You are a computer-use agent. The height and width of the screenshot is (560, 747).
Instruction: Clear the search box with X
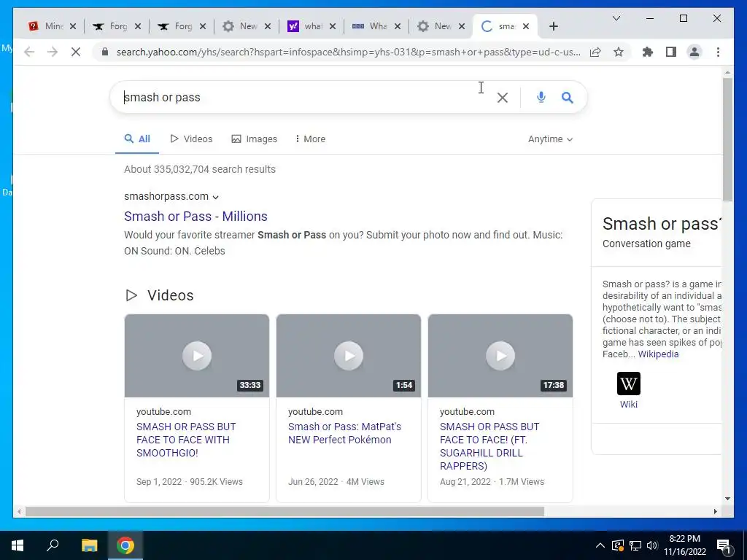tap(502, 98)
